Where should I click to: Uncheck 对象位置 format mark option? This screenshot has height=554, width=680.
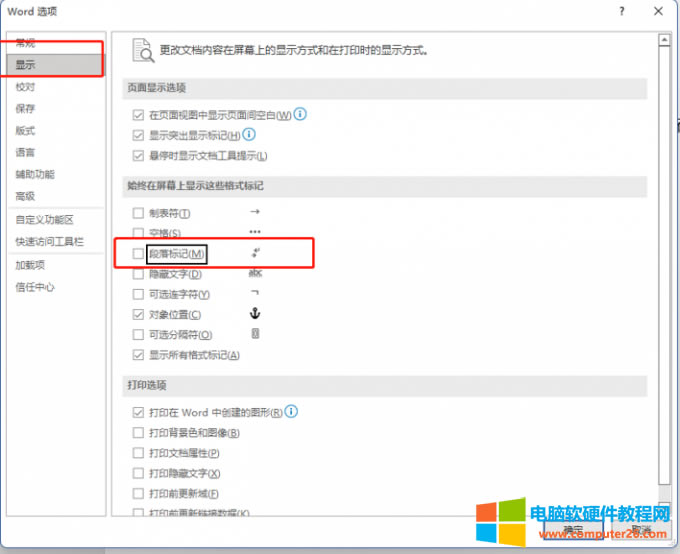(x=138, y=314)
